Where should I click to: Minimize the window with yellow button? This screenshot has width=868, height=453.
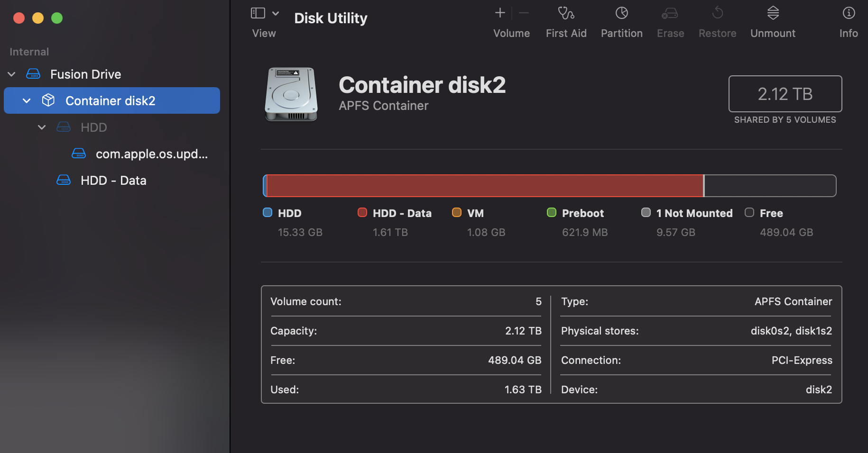point(38,18)
